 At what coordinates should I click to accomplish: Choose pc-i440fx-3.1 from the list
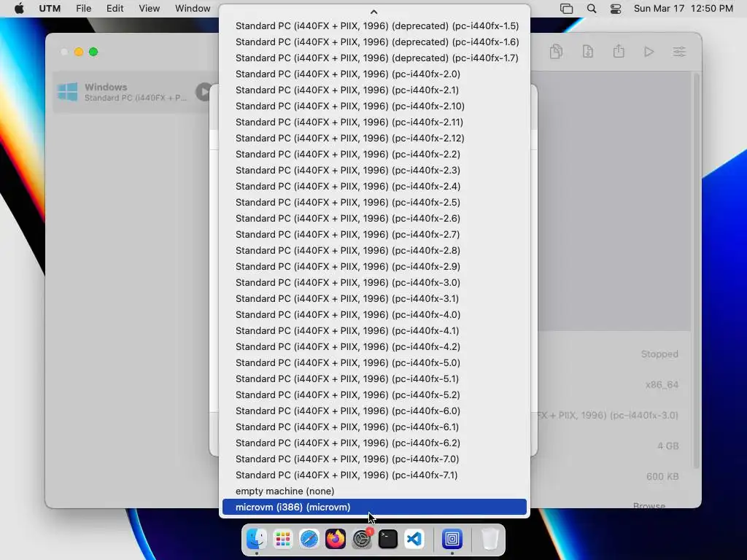click(374, 298)
